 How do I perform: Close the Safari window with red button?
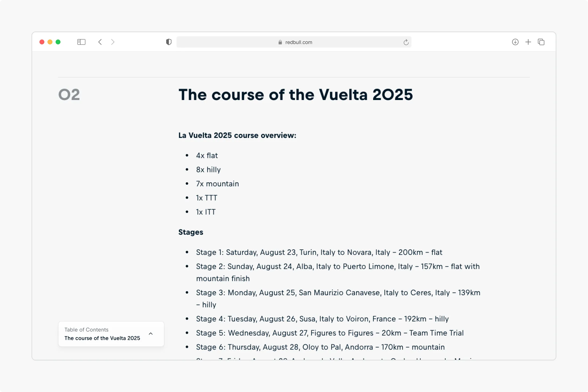pos(42,42)
